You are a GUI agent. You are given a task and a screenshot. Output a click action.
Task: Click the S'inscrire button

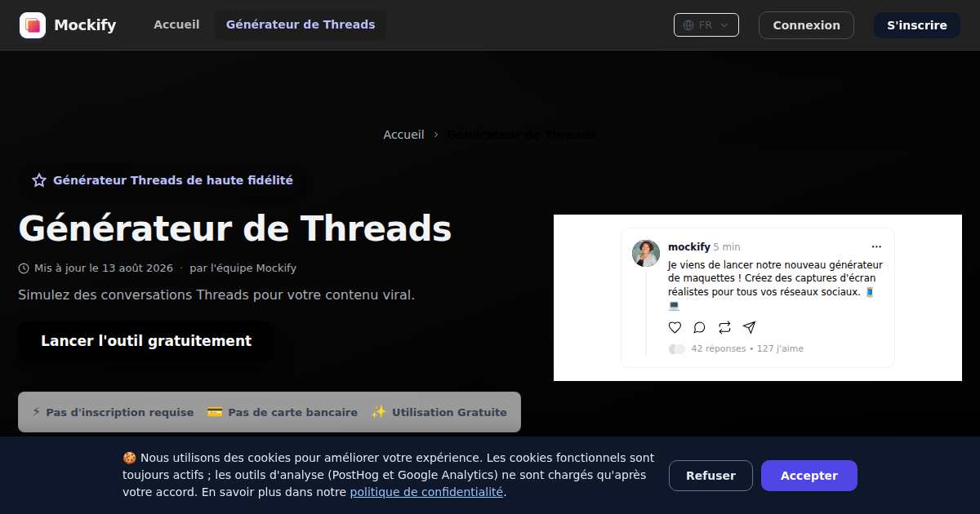917,25
